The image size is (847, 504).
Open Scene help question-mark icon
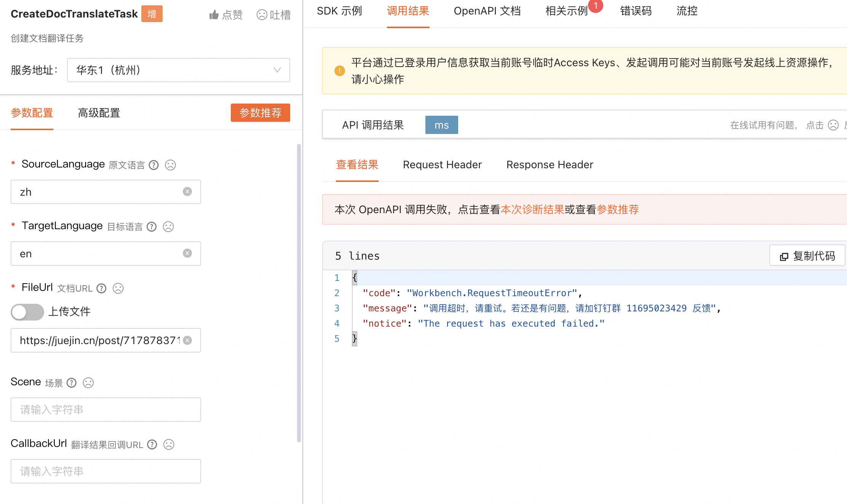tap(72, 383)
